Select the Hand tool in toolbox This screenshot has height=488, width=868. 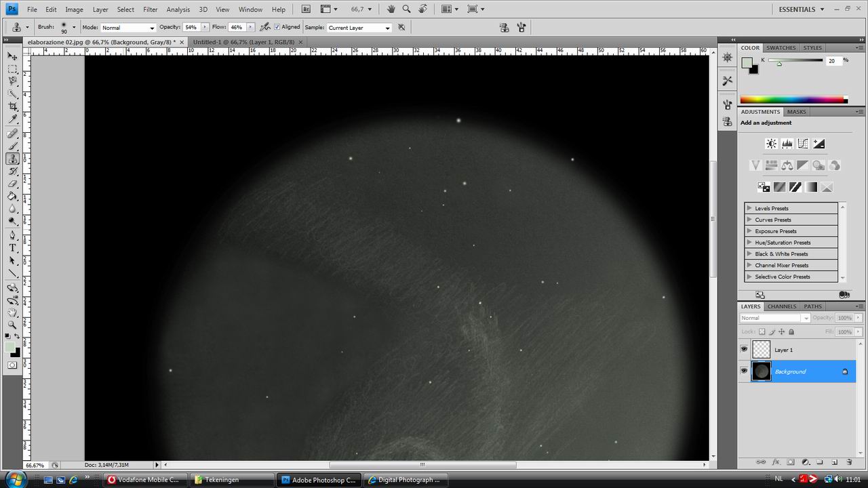tap(12, 312)
